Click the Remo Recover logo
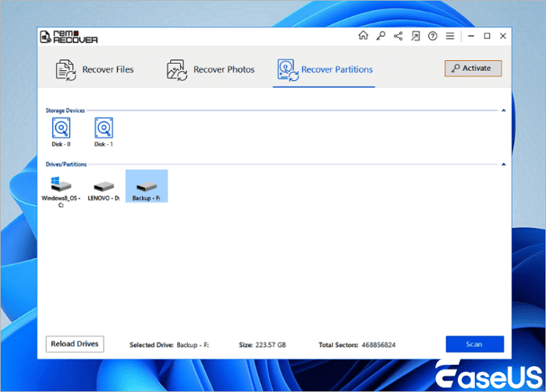 69,37
